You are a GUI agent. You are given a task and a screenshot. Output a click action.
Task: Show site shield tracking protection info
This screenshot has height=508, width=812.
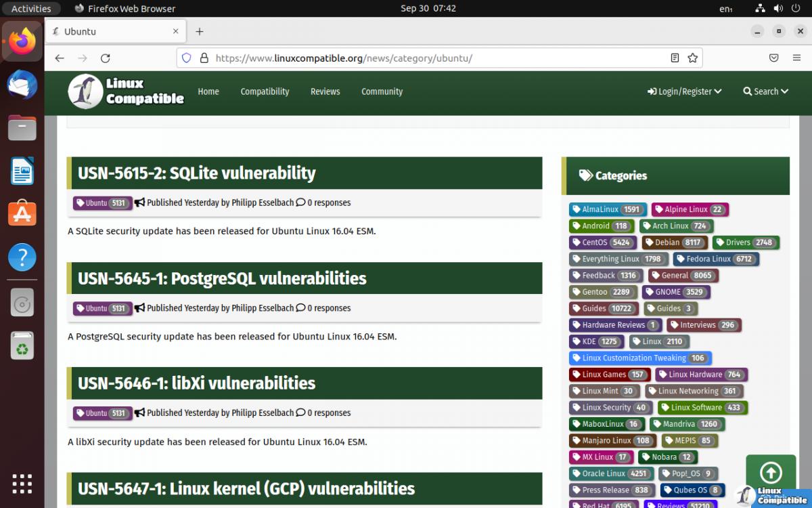pos(187,58)
